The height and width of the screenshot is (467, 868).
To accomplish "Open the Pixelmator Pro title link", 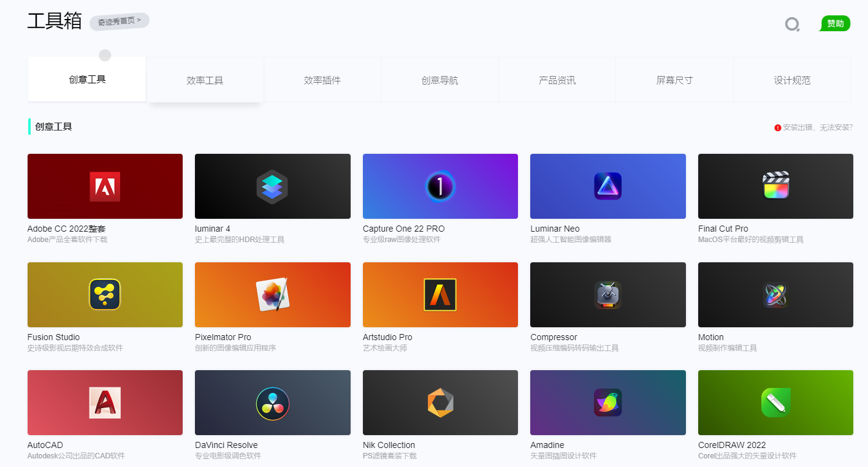I will coord(223,337).
